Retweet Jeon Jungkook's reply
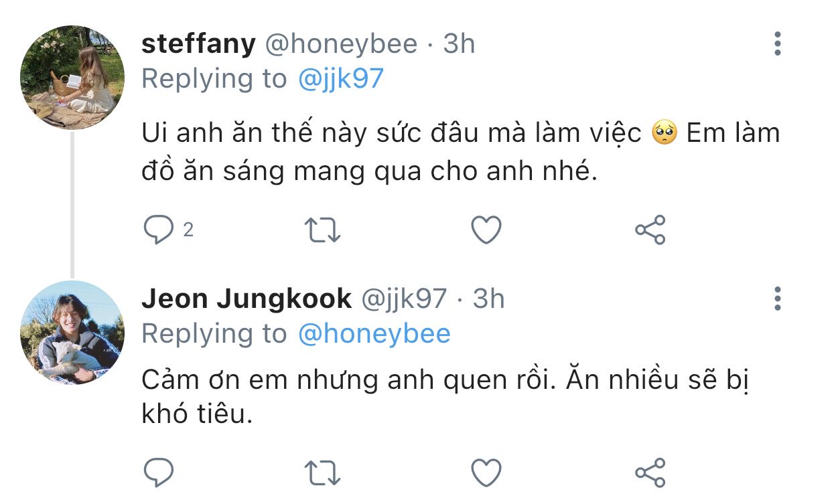This screenshot has width=832, height=504. 323,473
